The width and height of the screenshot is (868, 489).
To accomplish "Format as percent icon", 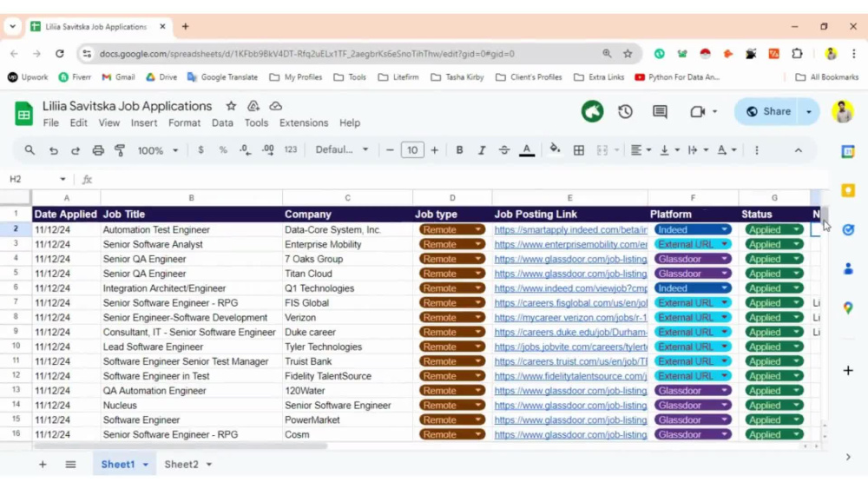I will pyautogui.click(x=222, y=150).
